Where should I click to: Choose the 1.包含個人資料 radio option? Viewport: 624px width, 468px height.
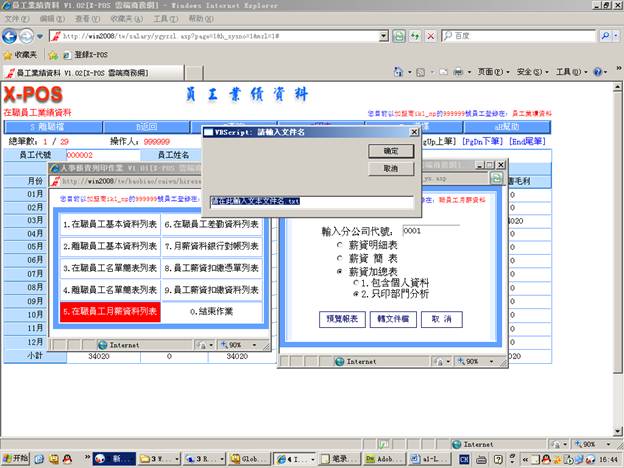tap(353, 283)
